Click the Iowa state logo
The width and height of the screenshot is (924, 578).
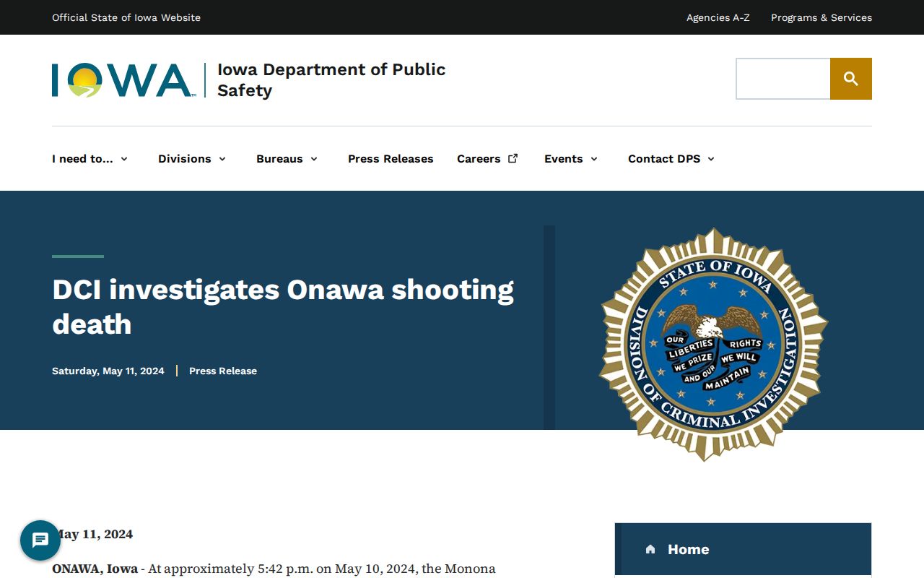pyautogui.click(x=123, y=80)
